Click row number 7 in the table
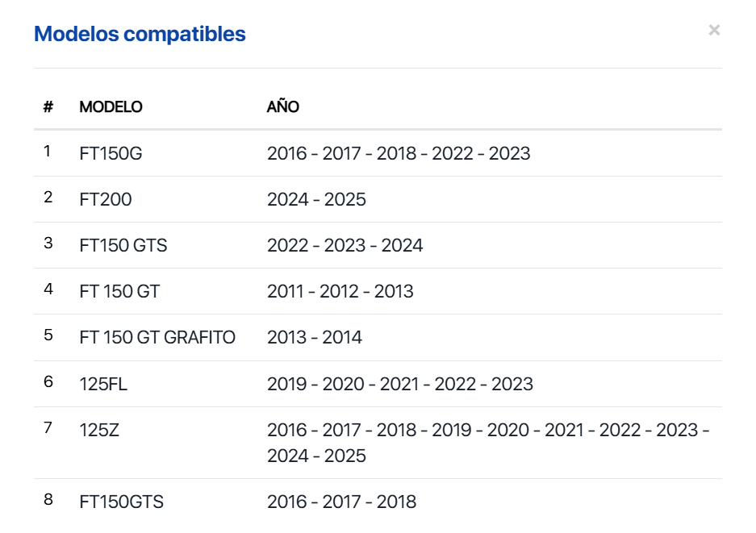The height and width of the screenshot is (533, 756). (48, 428)
